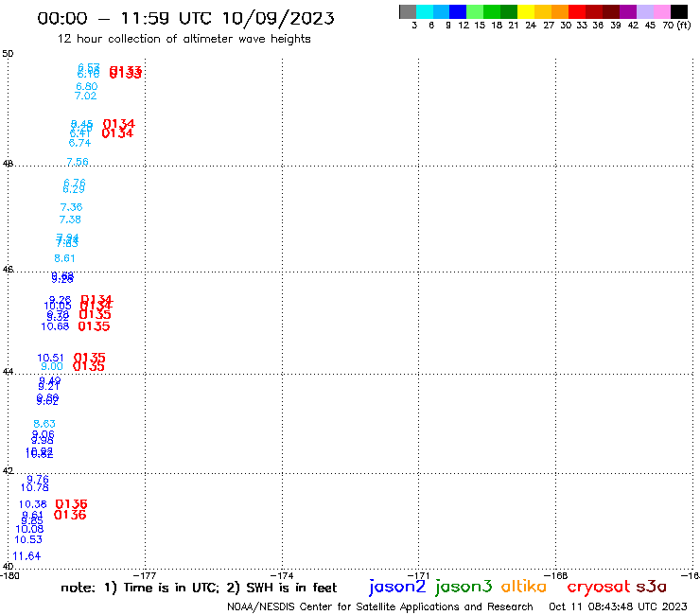Select the 10.68 wave height reading
Image resolution: width=700 pixels, height=615 pixels.
(55, 326)
